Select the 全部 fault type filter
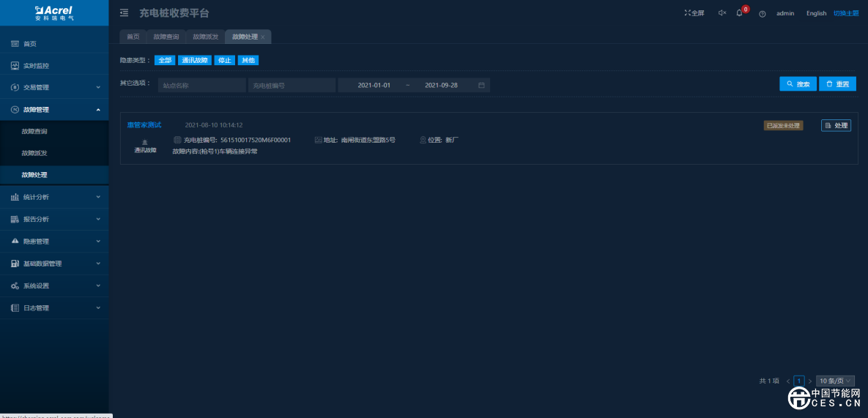The height and width of the screenshot is (418, 868). [x=165, y=60]
